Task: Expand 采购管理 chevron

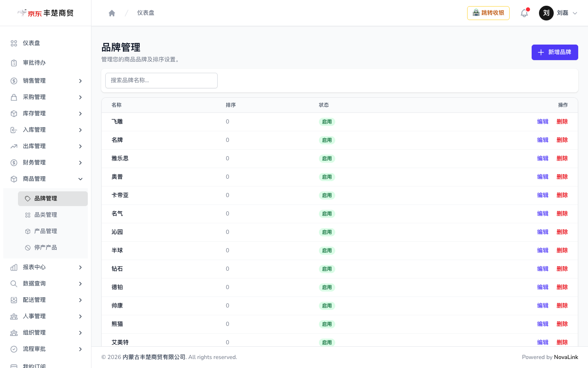Action: 80,97
